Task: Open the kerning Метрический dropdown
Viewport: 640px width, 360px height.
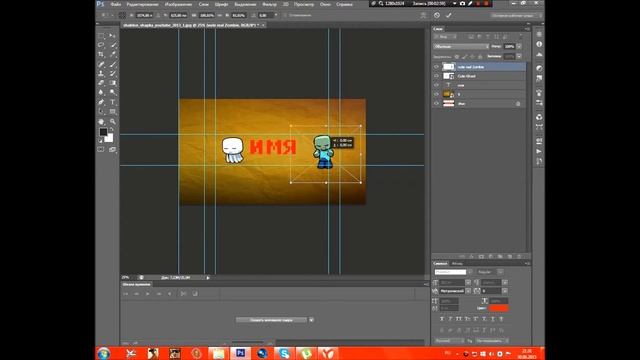Action: tap(468, 291)
